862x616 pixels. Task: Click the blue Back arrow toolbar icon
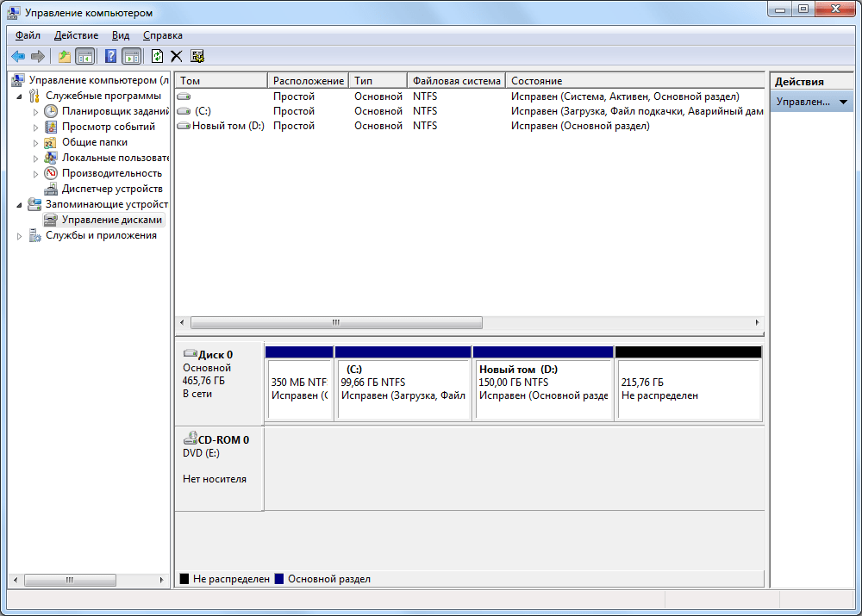(x=18, y=56)
